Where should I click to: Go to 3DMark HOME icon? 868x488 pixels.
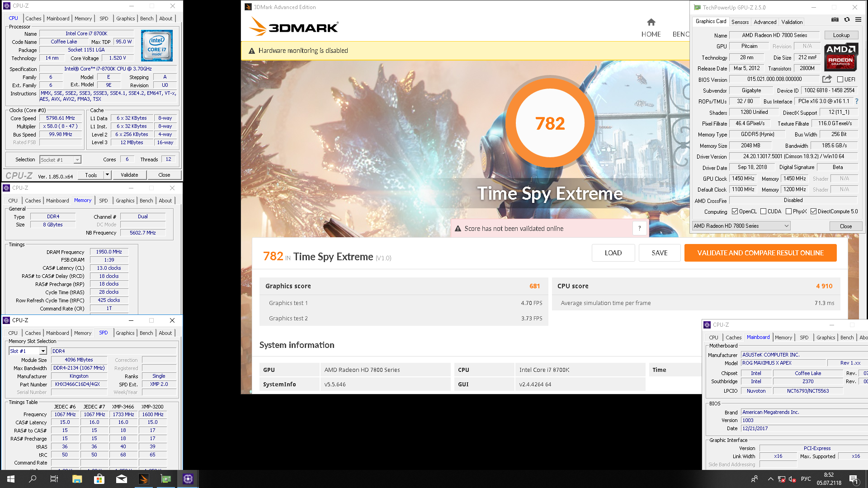point(651,22)
